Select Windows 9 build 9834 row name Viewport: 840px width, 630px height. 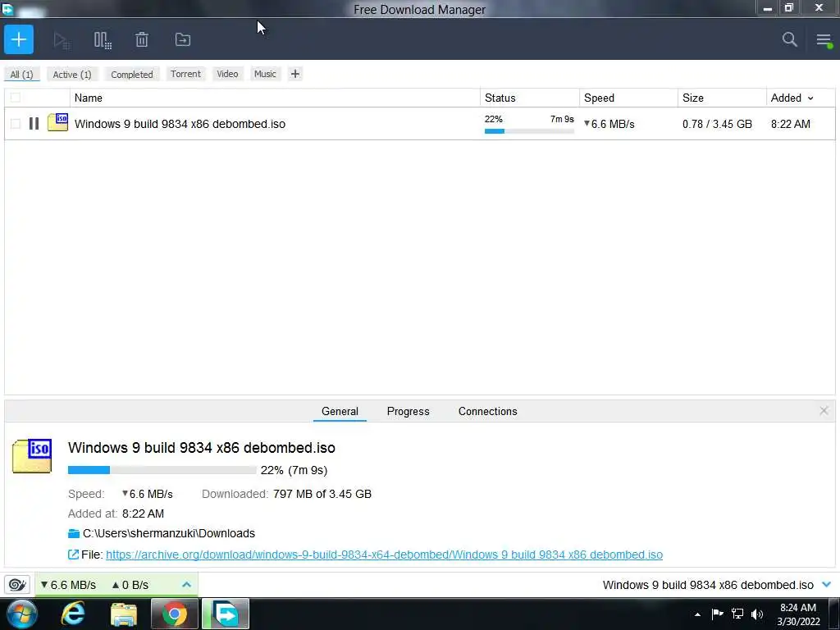coord(180,124)
